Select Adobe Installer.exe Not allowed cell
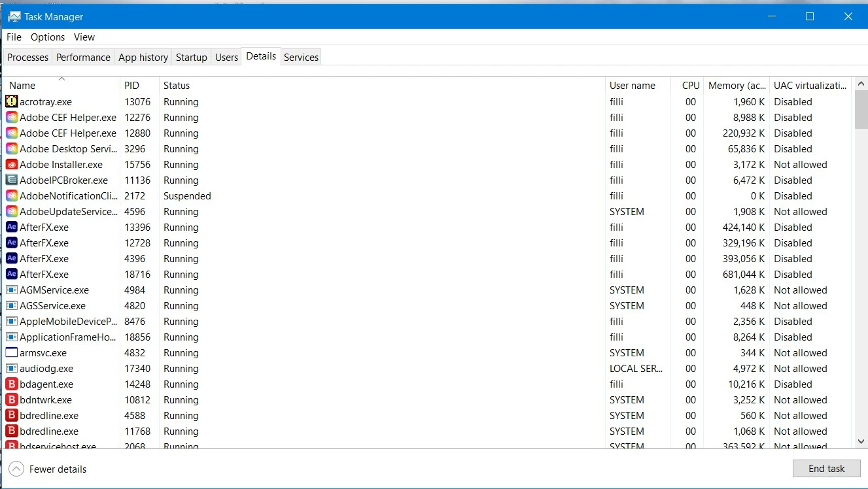This screenshot has width=868, height=489. [x=800, y=165]
